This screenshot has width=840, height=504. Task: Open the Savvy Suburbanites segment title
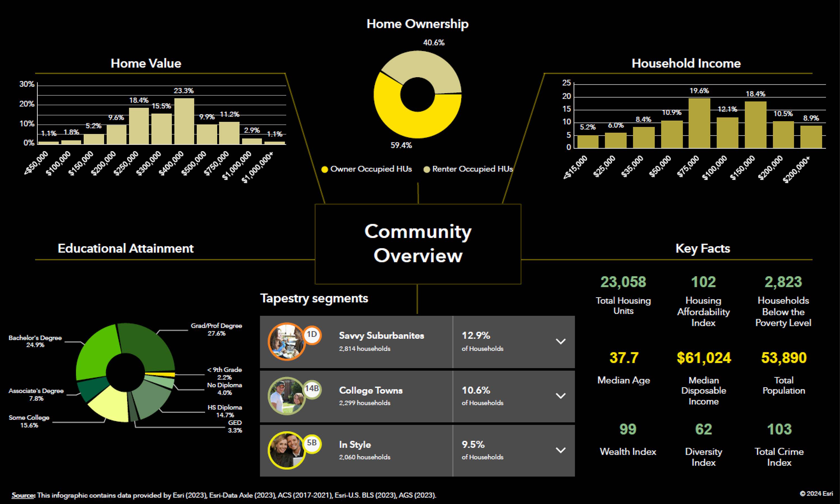point(381,336)
